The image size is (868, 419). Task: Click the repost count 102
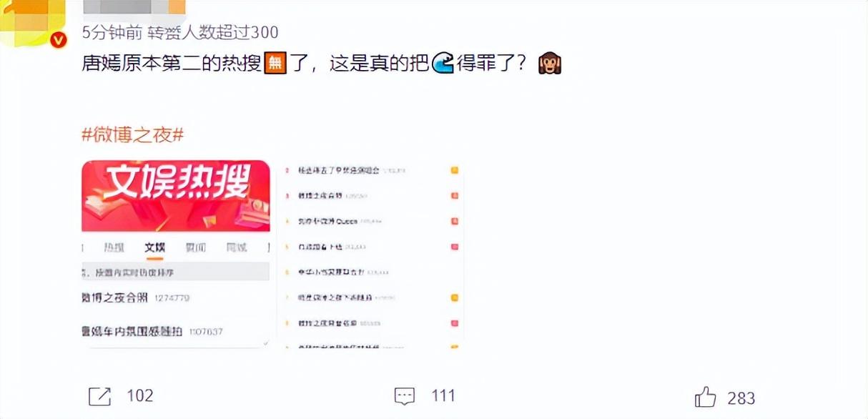139,396
